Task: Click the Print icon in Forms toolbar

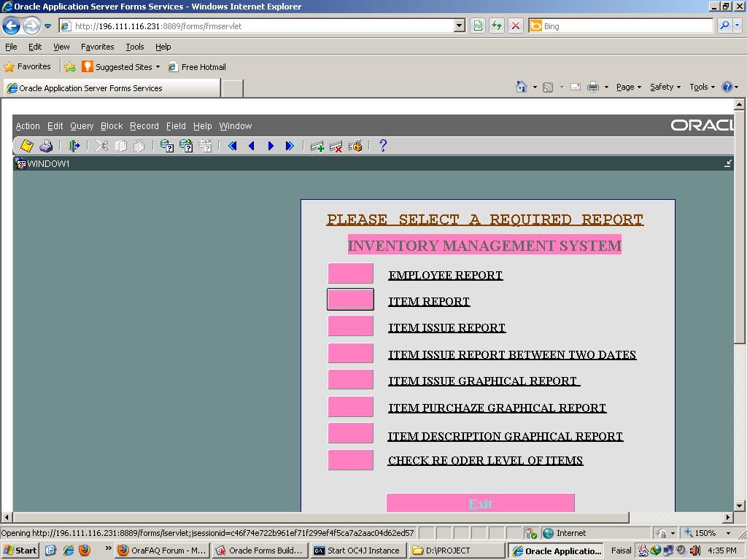Action: pyautogui.click(x=46, y=146)
